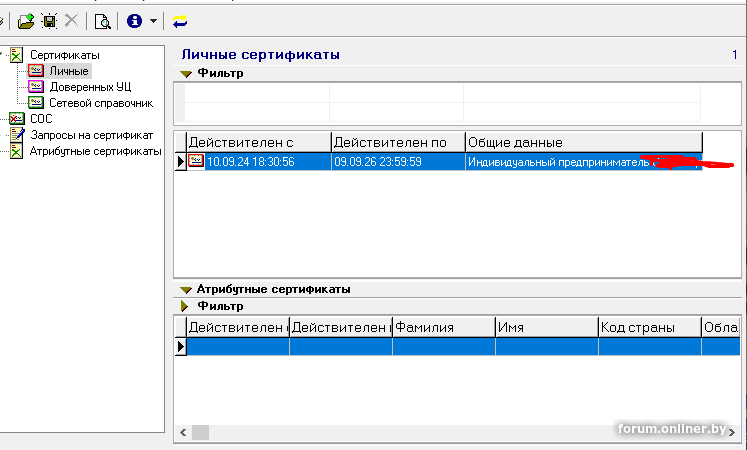Click the blue-yellow refresh arrows icon
Screen dimensions: 747x450
[x=180, y=21]
